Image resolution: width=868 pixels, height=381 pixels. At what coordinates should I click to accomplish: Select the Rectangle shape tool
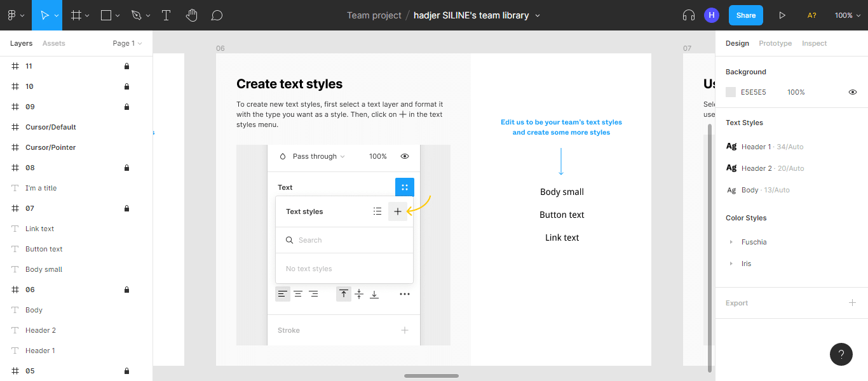coord(106,15)
